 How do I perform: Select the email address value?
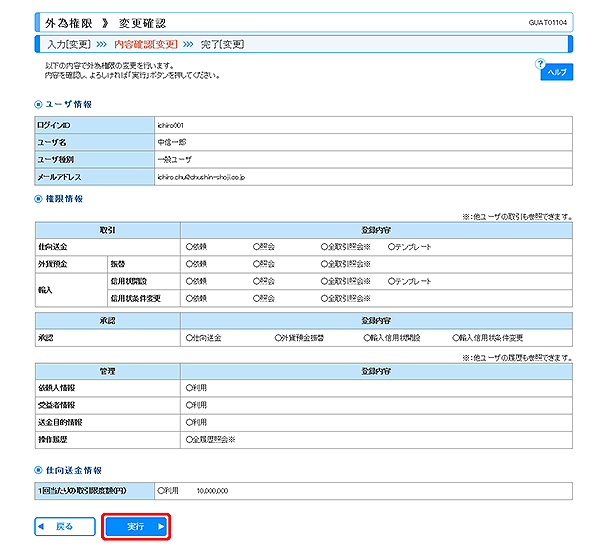(201, 177)
